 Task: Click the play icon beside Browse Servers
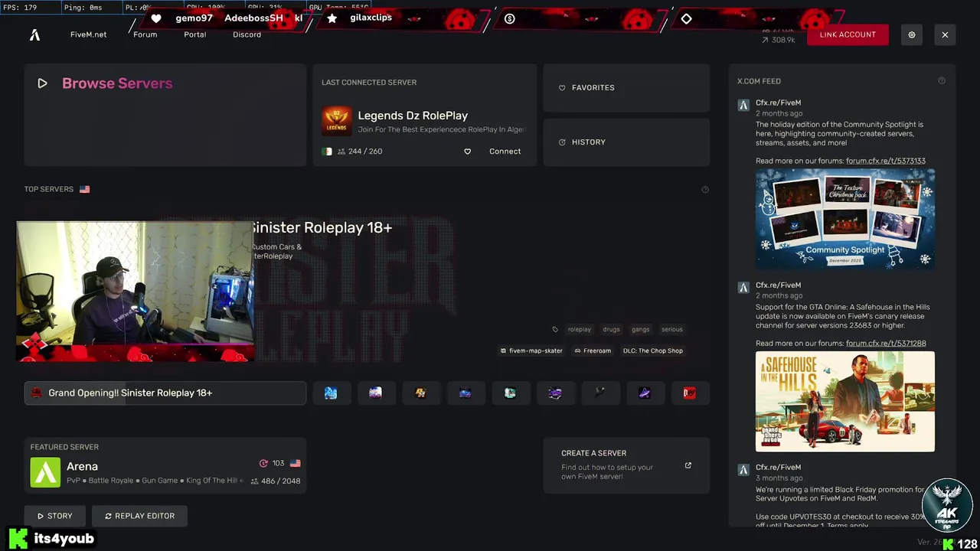coord(42,83)
